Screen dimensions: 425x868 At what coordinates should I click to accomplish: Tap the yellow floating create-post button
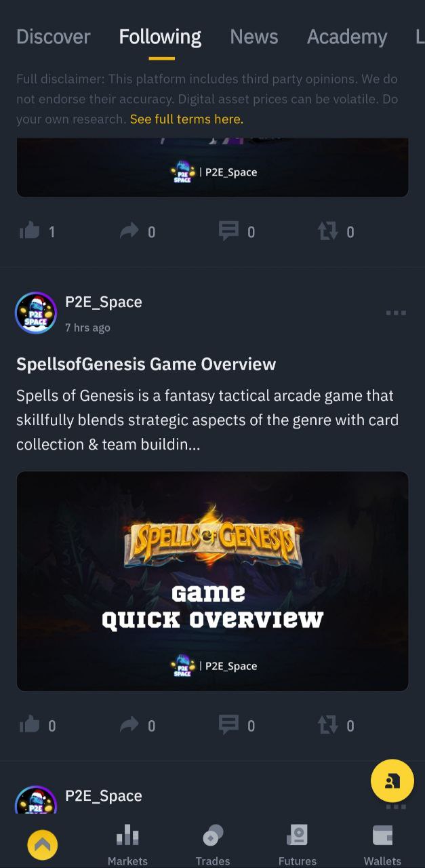pos(392,781)
